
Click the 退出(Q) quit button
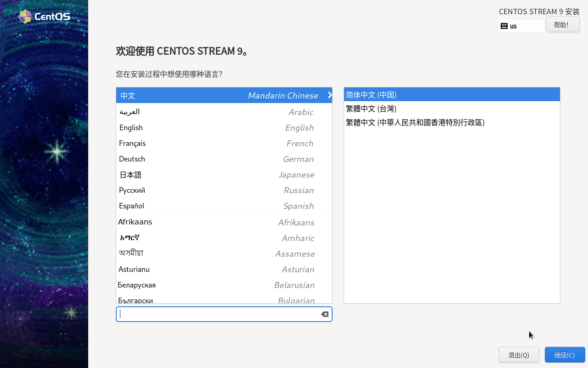tap(519, 355)
